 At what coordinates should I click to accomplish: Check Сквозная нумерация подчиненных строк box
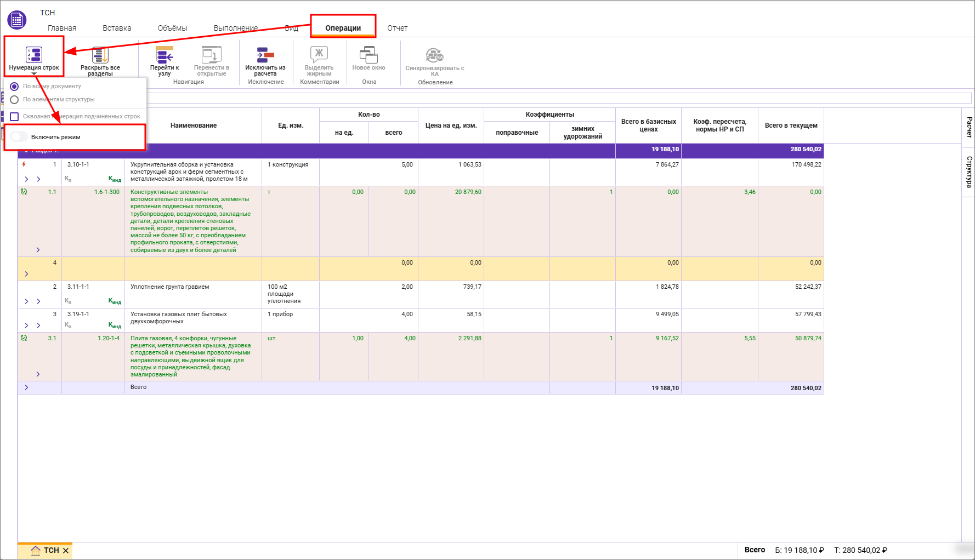click(x=15, y=117)
